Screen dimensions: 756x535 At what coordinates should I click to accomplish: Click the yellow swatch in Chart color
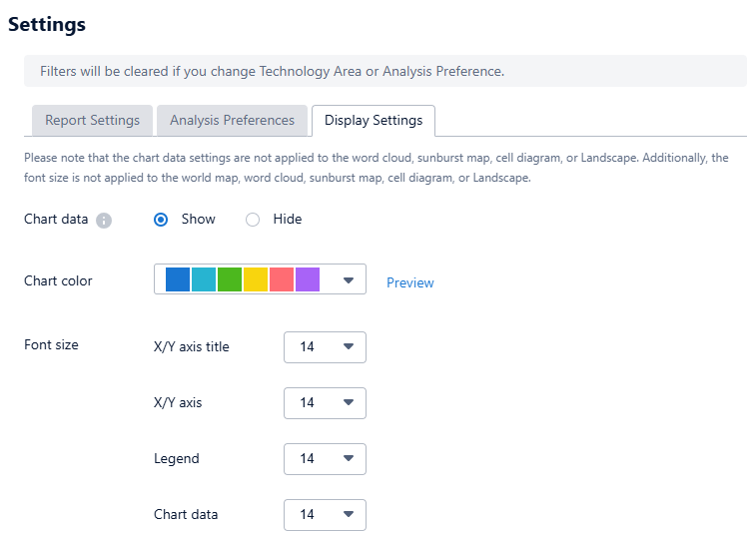click(256, 279)
